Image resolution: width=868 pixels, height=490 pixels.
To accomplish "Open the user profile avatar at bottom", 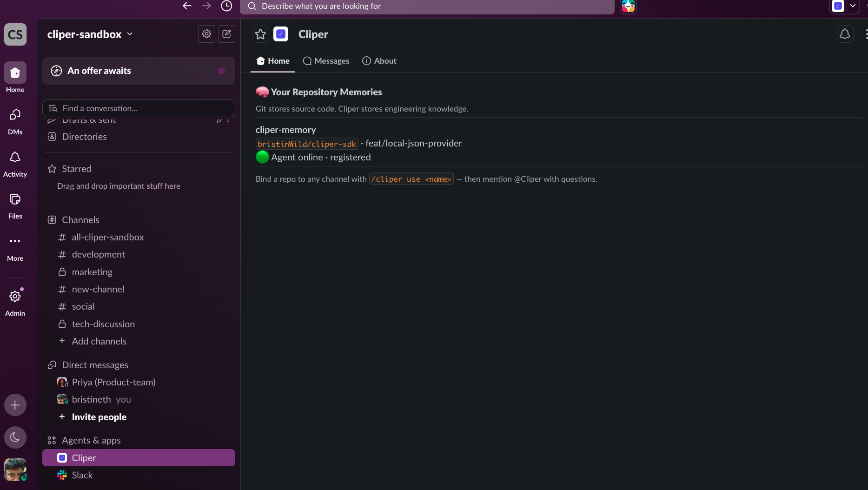I will coord(15,470).
